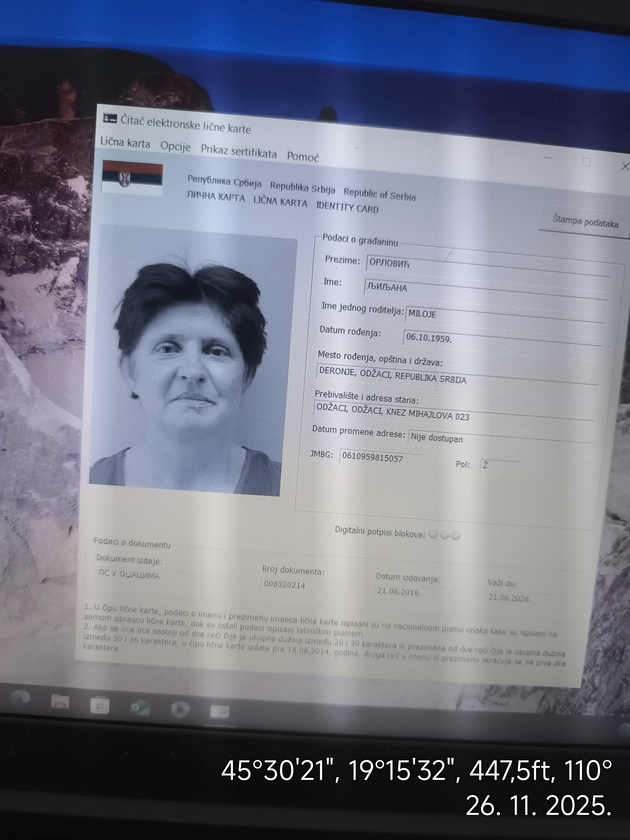This screenshot has height=840, width=630.
Task: Open the Prikaz sertifikata menu
Action: (238, 151)
